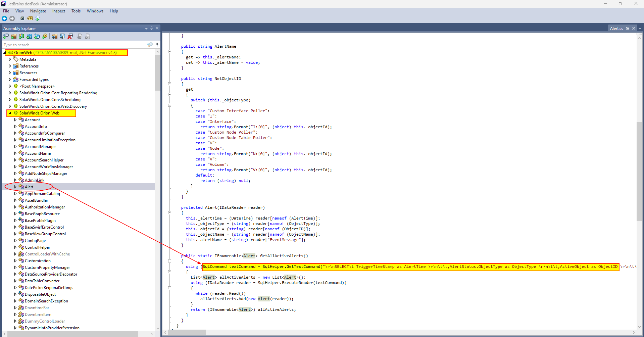Open the View menu

(x=19, y=11)
